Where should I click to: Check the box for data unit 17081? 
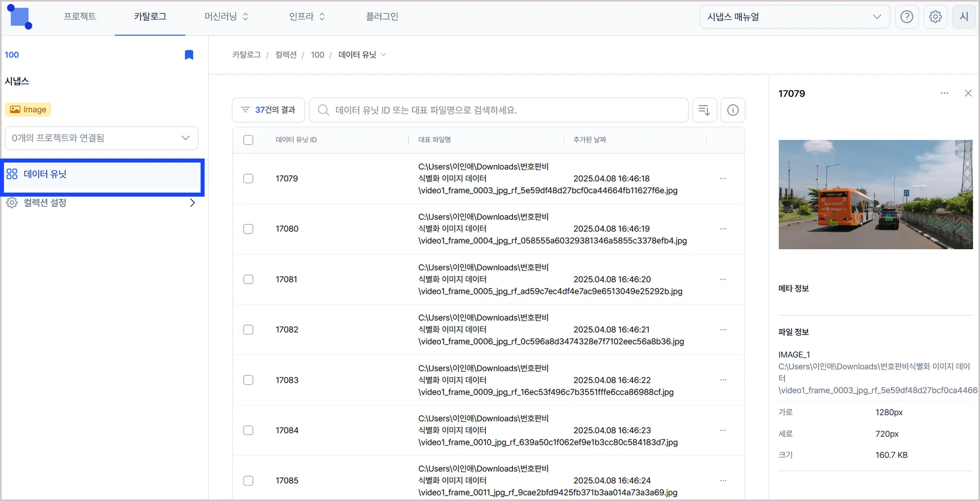[x=248, y=279]
